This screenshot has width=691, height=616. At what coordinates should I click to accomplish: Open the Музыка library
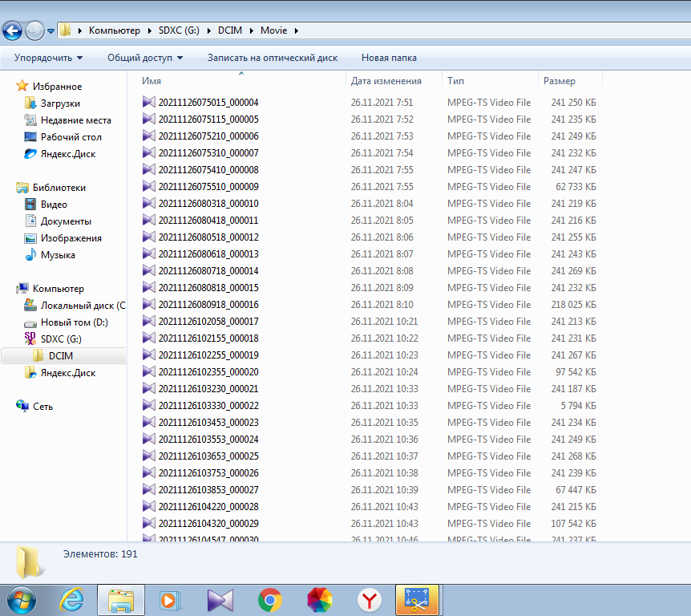[58, 255]
